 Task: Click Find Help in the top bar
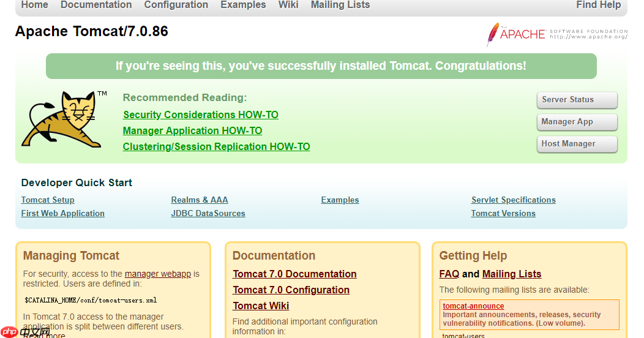pos(599,5)
